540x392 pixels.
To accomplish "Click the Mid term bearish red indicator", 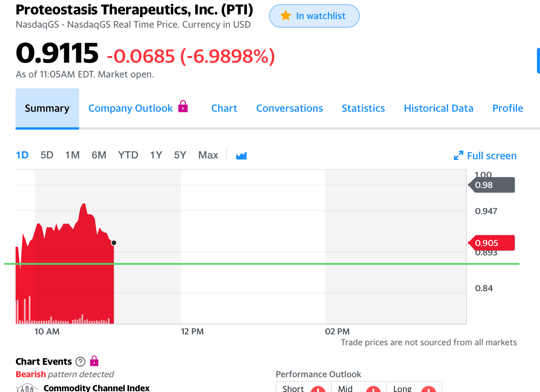I will pos(373,389).
